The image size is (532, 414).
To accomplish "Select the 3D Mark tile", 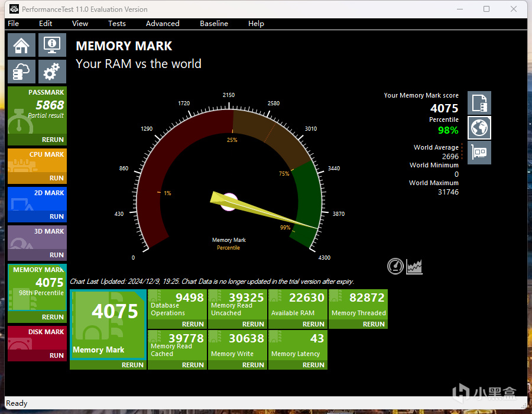I will [x=37, y=237].
